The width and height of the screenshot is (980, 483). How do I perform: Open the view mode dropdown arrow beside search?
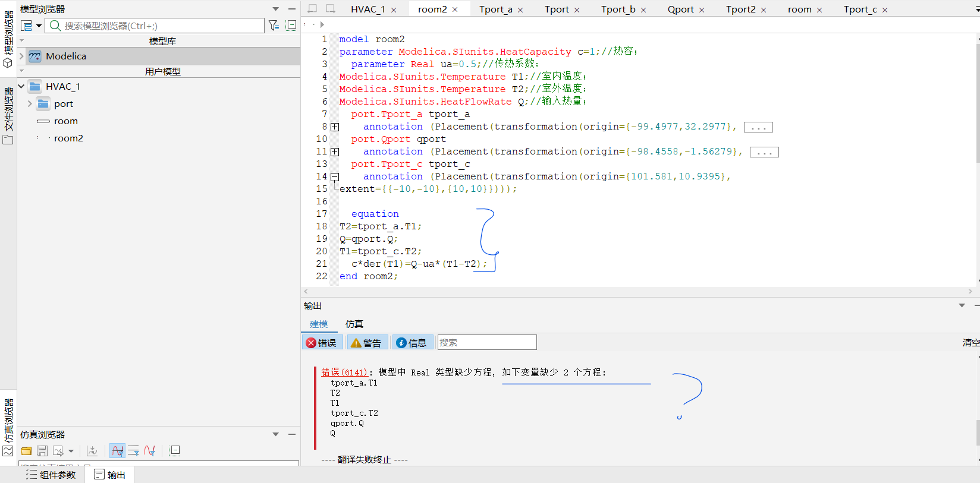tap(39, 26)
